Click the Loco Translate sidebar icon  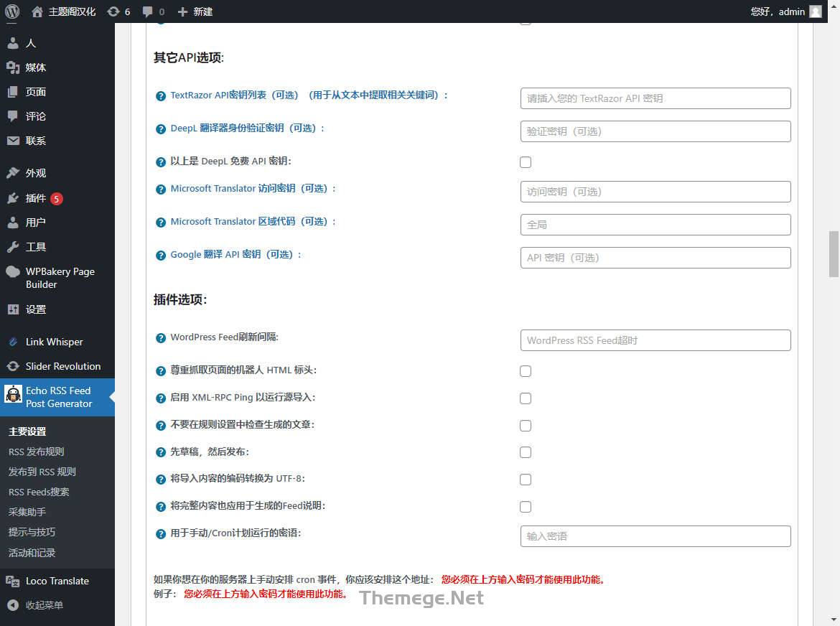(13, 581)
